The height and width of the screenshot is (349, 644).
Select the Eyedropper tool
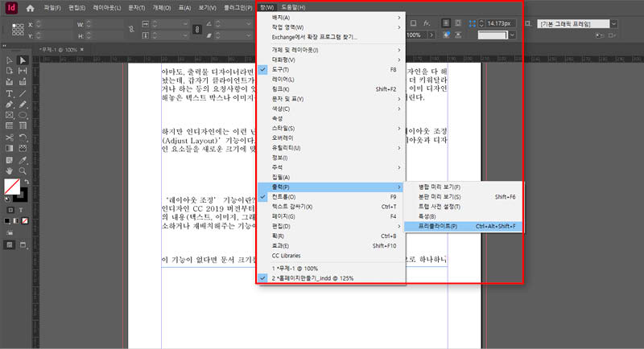click(x=23, y=160)
